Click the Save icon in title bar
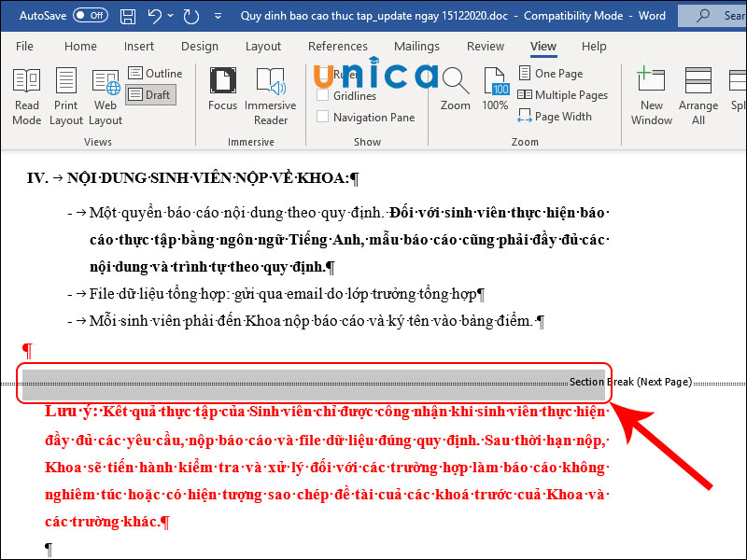The height and width of the screenshot is (560, 747). pyautogui.click(x=128, y=16)
